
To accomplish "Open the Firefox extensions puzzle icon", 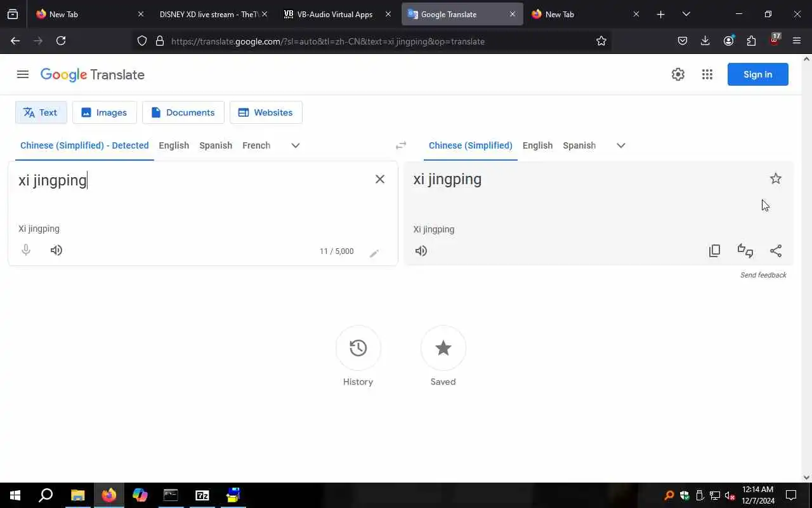I will click(x=751, y=41).
